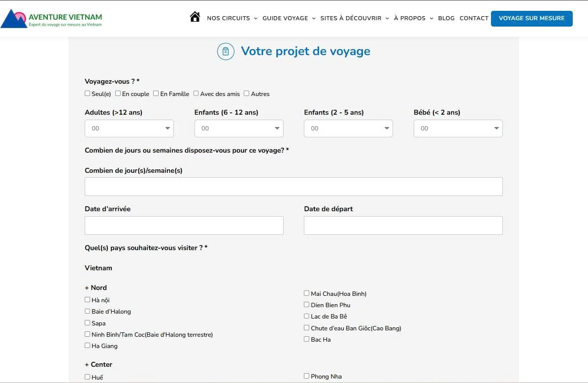588x383 pixels.
Task: Click the home icon in navigation
Action: click(x=195, y=17)
